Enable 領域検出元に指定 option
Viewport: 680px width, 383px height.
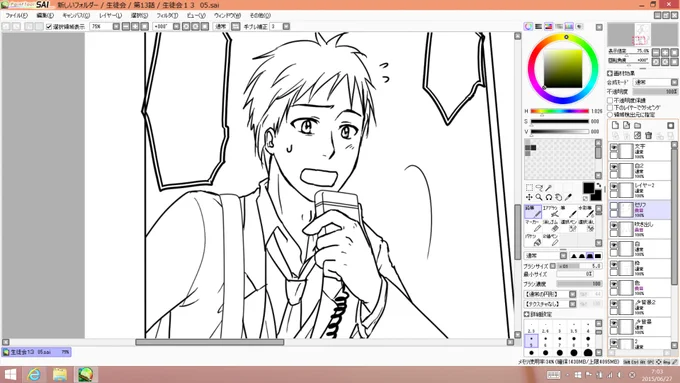coord(610,115)
